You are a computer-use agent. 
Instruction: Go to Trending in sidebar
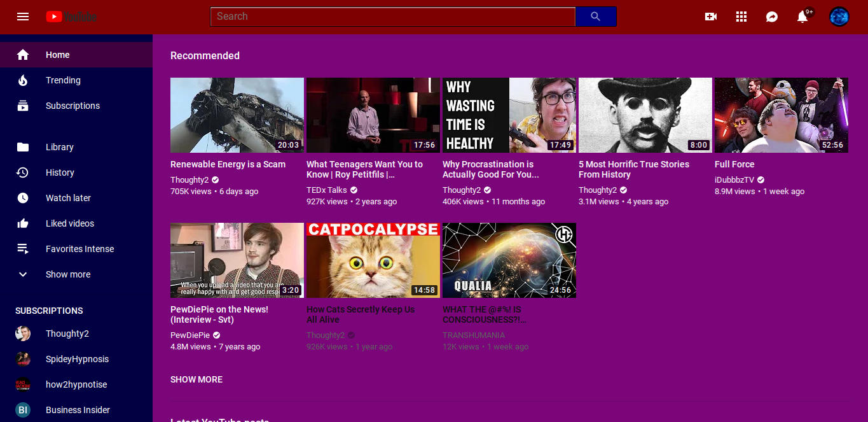tap(63, 80)
